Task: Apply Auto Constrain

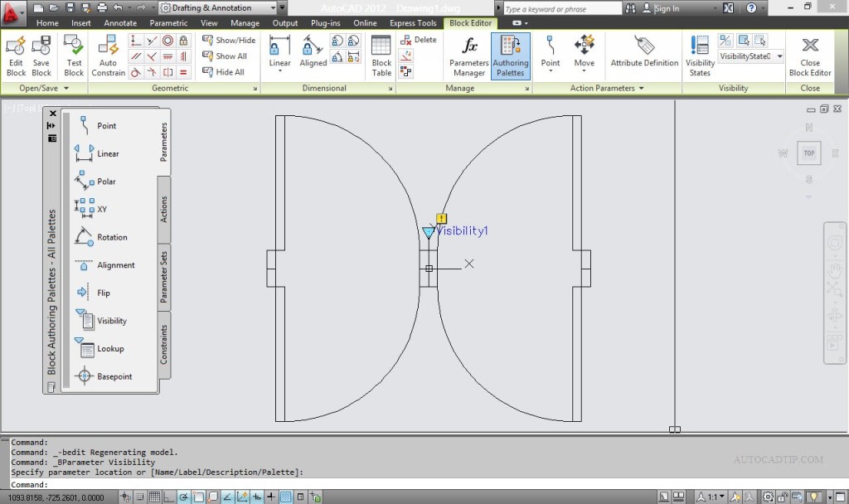Action: click(x=108, y=56)
